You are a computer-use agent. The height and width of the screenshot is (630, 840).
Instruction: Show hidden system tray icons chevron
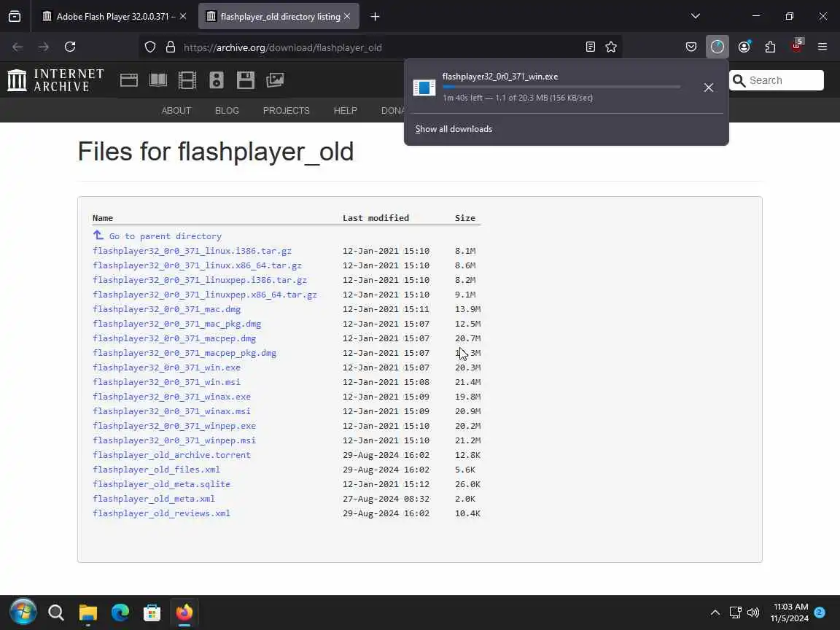[715, 612]
